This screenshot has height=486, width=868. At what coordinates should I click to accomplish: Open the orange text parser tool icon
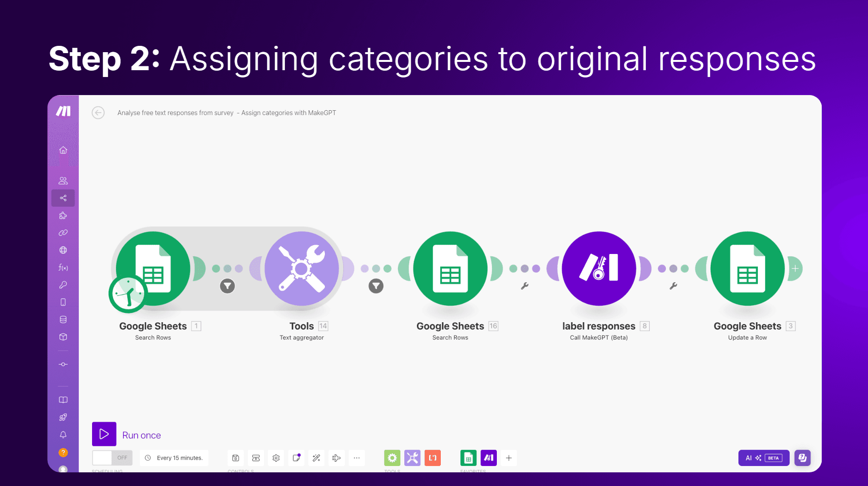point(433,458)
